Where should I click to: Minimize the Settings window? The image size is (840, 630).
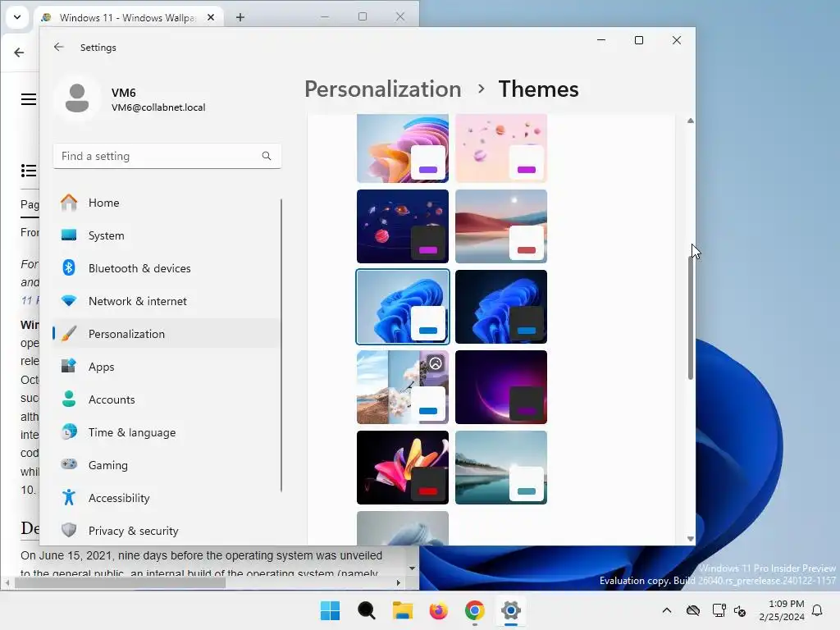[601, 40]
